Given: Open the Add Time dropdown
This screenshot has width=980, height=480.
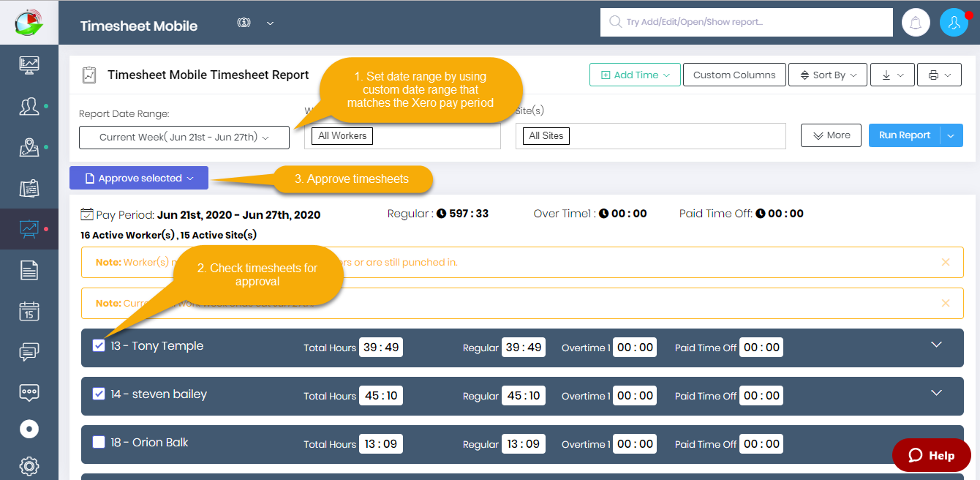Looking at the screenshot, I should [635, 75].
